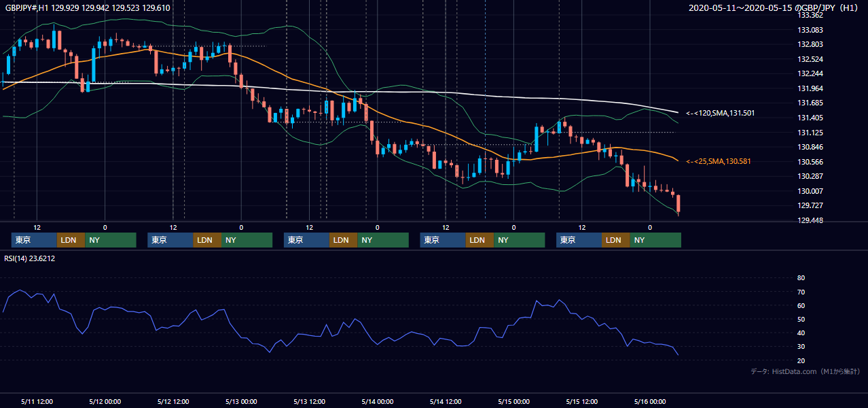
Task: Select the 5/15 00:00 time axis label
Action: pos(513,401)
